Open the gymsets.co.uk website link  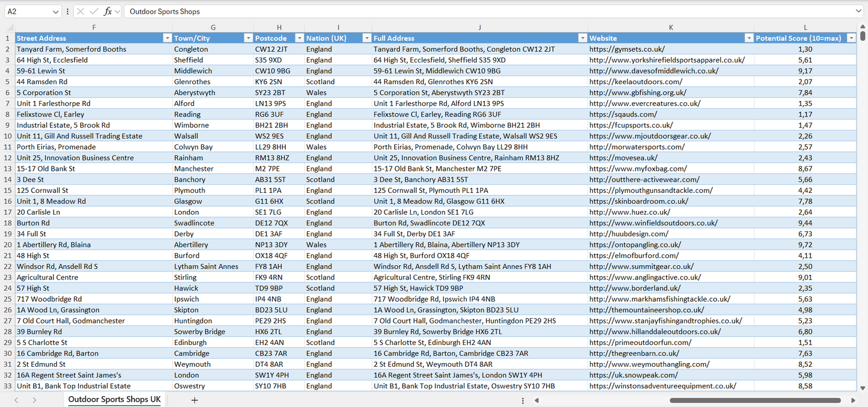[x=627, y=49]
